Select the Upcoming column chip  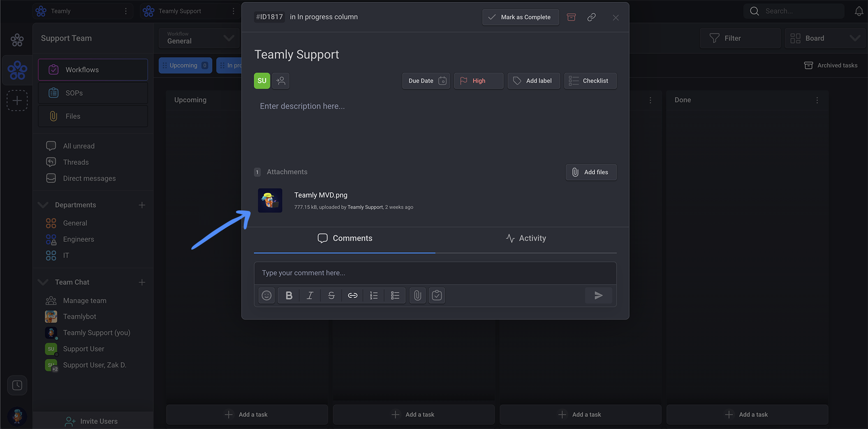point(185,65)
